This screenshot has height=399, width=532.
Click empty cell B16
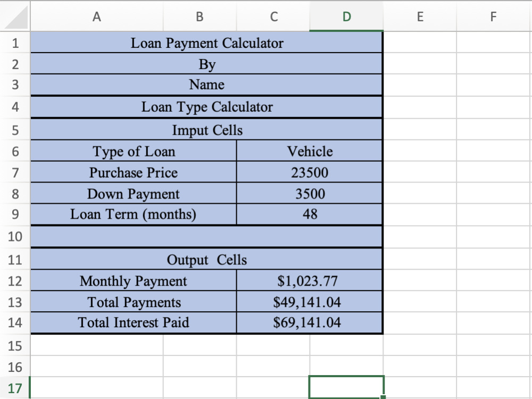200,367
